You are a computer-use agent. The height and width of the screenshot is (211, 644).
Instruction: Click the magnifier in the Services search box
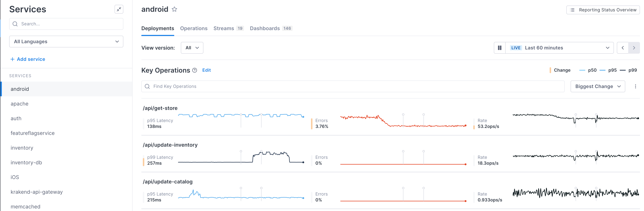point(15,24)
